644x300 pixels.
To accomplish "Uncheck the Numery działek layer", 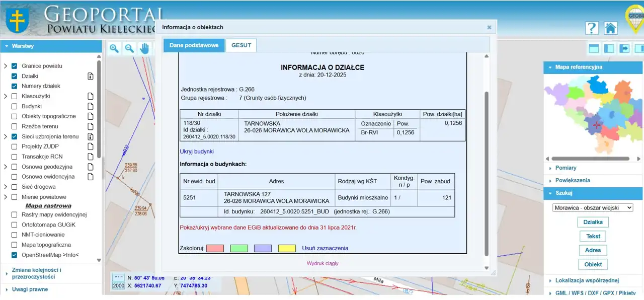I will 15,86.
